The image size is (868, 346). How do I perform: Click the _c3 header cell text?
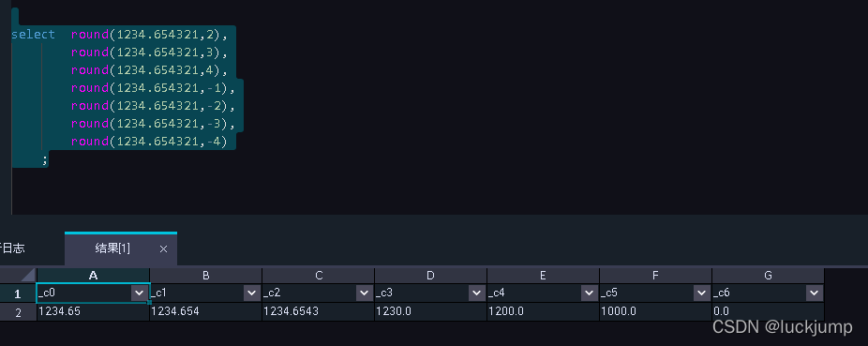[x=384, y=293]
